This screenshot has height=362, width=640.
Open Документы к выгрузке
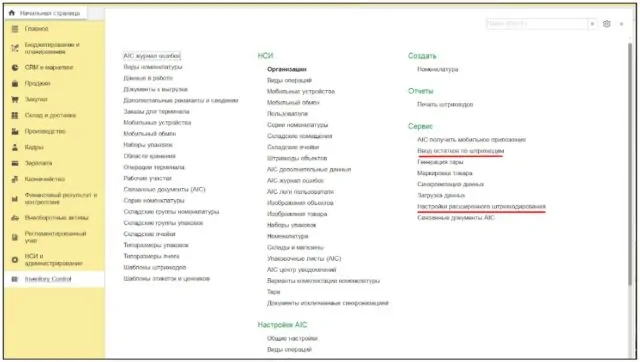pos(156,89)
